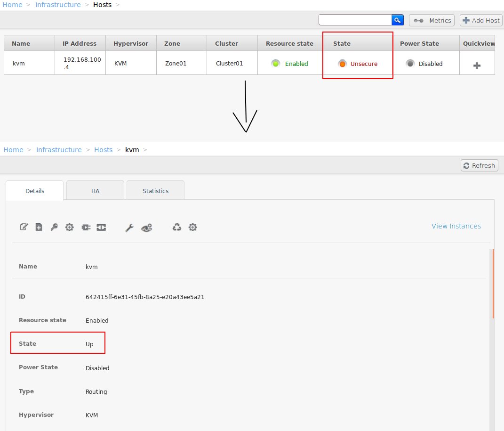The image size is (504, 431).
Task: Click the Add Host button
Action: (x=481, y=20)
